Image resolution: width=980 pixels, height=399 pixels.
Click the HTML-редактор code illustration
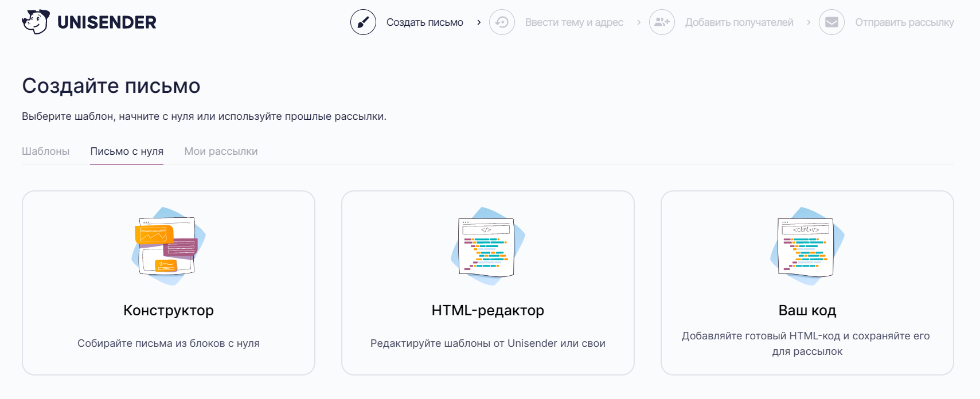click(488, 246)
